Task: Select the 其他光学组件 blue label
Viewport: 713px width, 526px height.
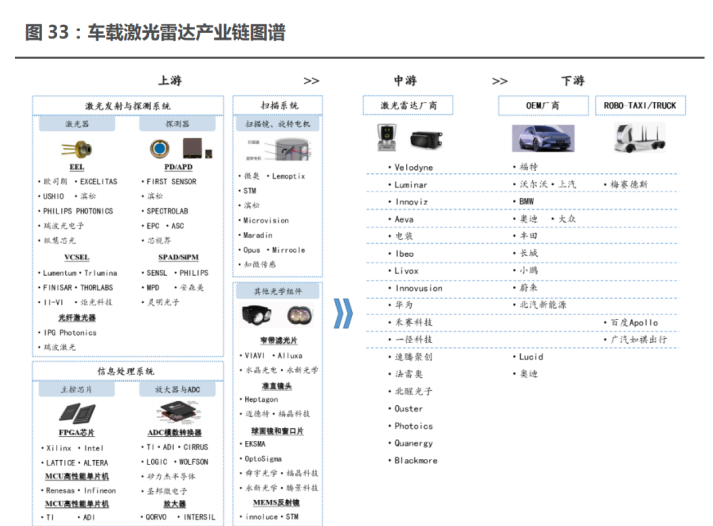Action: coord(278,291)
